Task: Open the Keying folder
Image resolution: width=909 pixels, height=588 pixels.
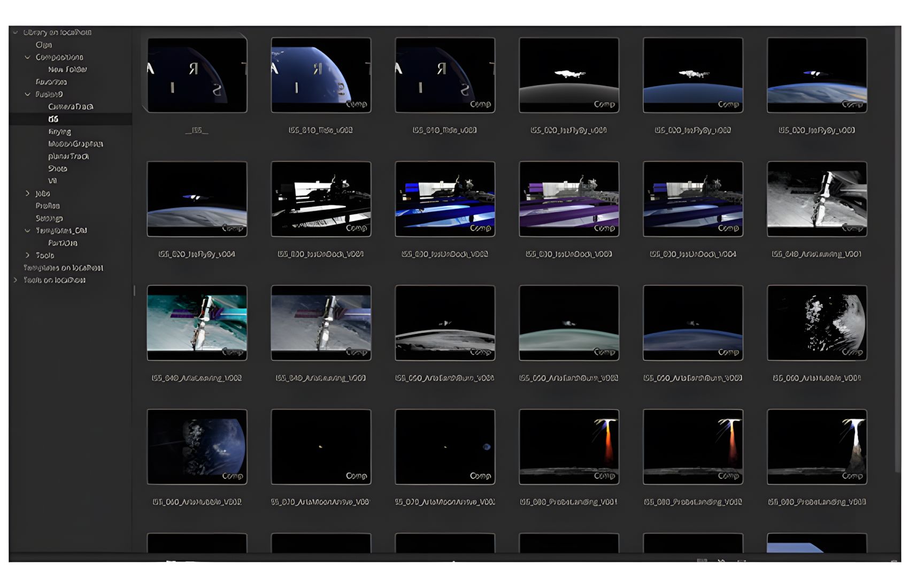Action: point(59,131)
